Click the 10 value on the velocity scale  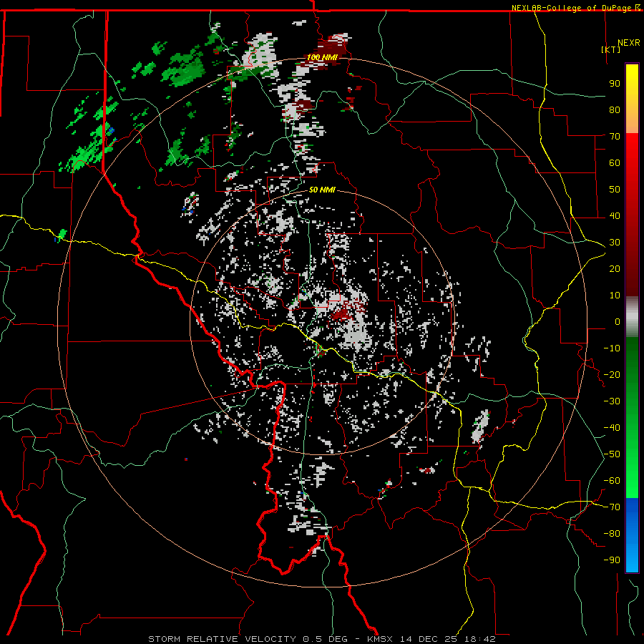[615, 296]
